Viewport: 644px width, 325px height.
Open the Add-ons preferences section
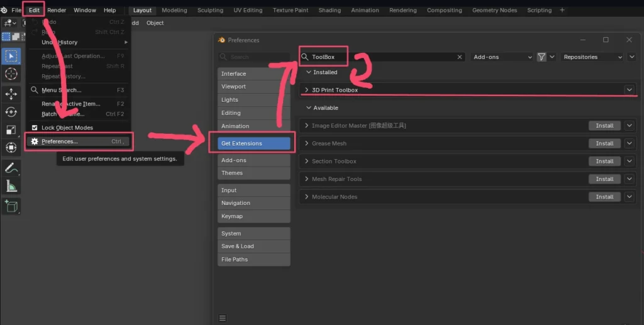pyautogui.click(x=254, y=160)
